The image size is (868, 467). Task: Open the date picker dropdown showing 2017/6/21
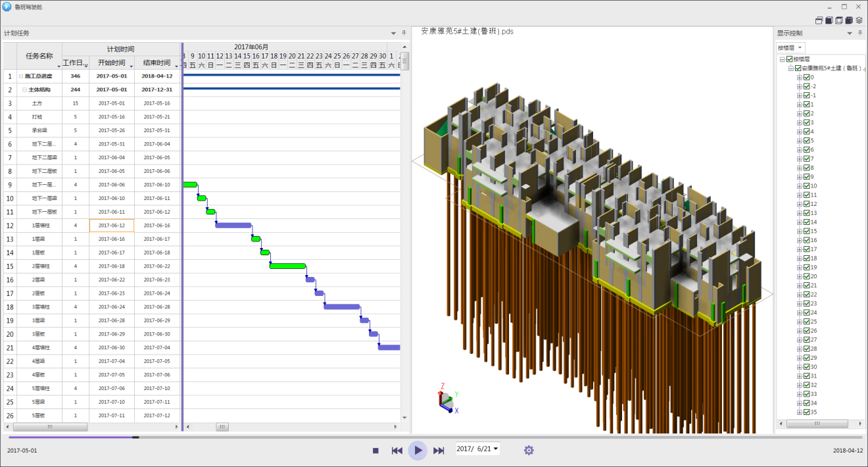(x=495, y=449)
